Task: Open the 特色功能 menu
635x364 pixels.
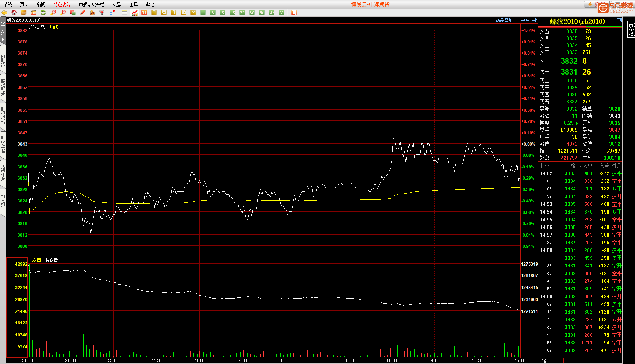Action: point(62,5)
